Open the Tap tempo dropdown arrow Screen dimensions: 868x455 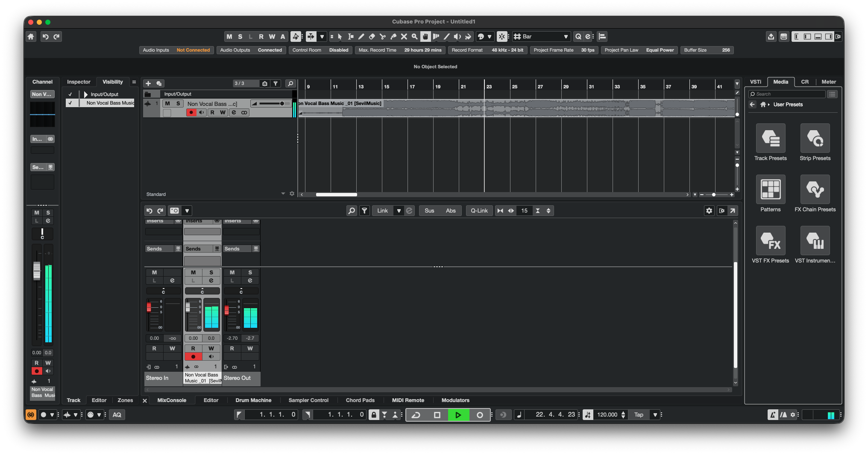(655, 414)
